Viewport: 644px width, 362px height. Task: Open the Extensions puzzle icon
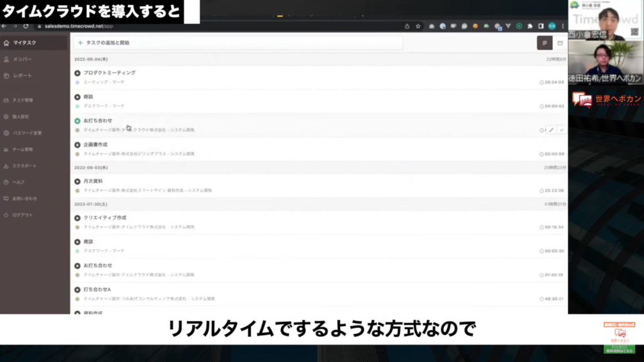pos(530,26)
